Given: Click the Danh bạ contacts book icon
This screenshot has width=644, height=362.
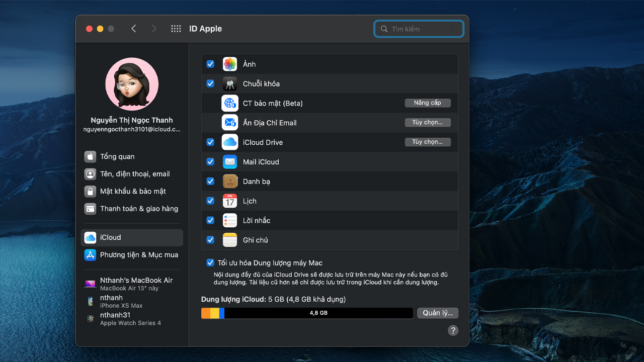Looking at the screenshot, I should (x=230, y=182).
